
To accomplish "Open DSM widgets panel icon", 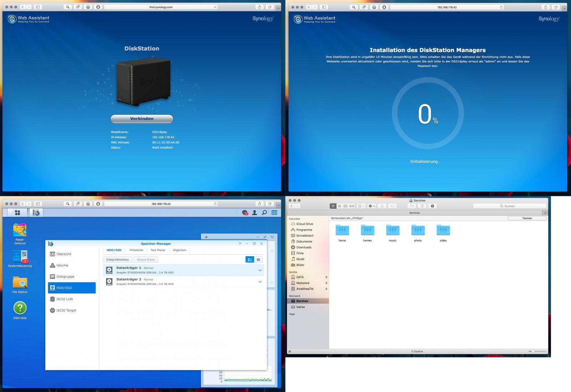I will click(x=274, y=212).
